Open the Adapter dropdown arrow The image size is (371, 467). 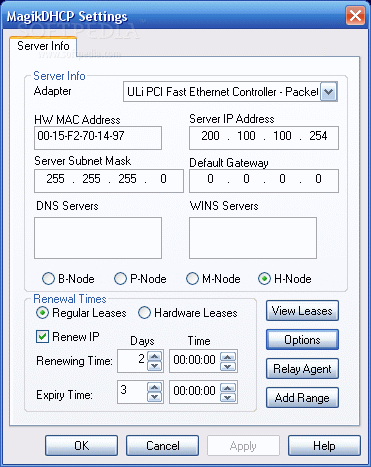(x=328, y=92)
